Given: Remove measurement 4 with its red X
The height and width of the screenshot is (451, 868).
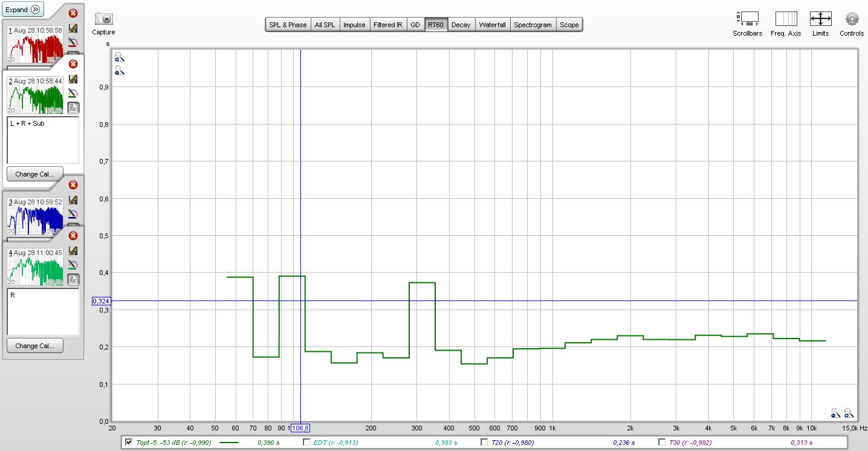Looking at the screenshot, I should [x=73, y=236].
